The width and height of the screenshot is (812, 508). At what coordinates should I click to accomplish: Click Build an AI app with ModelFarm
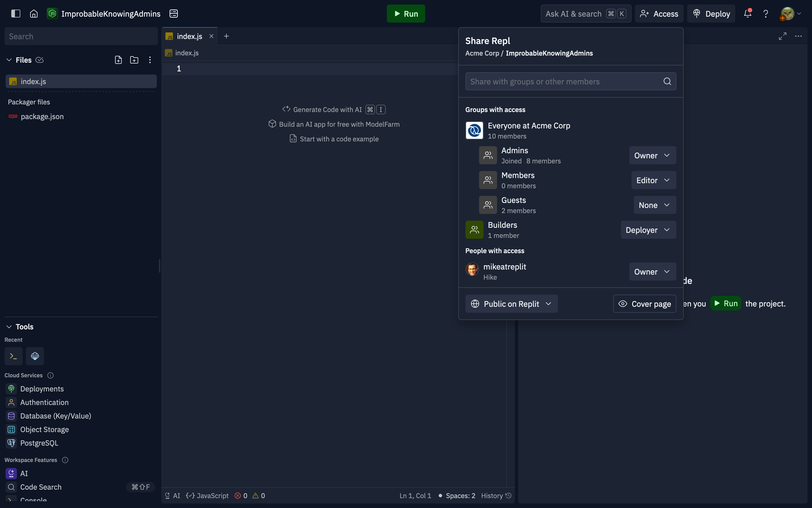[334, 124]
